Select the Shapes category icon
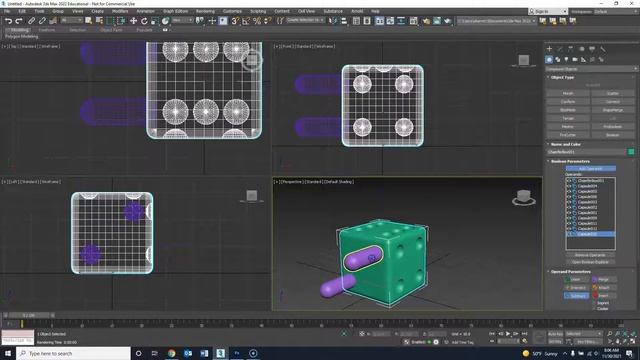 point(558,60)
